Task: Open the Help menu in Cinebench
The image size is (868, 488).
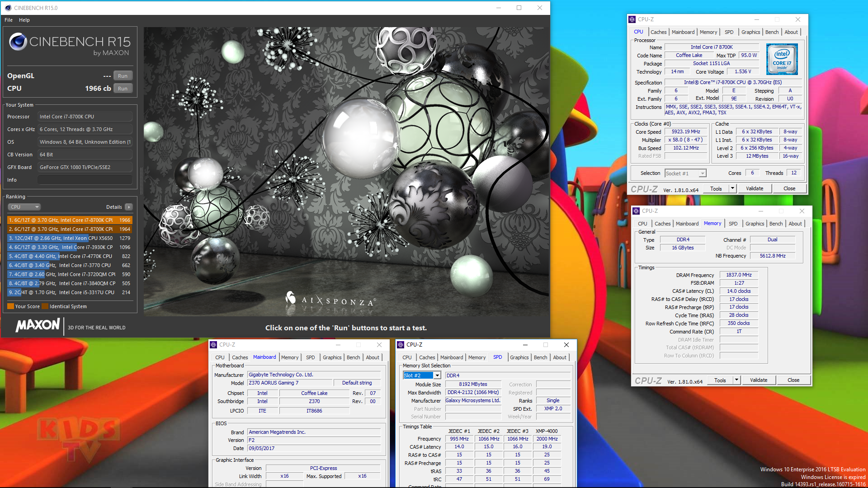Action: tap(24, 20)
